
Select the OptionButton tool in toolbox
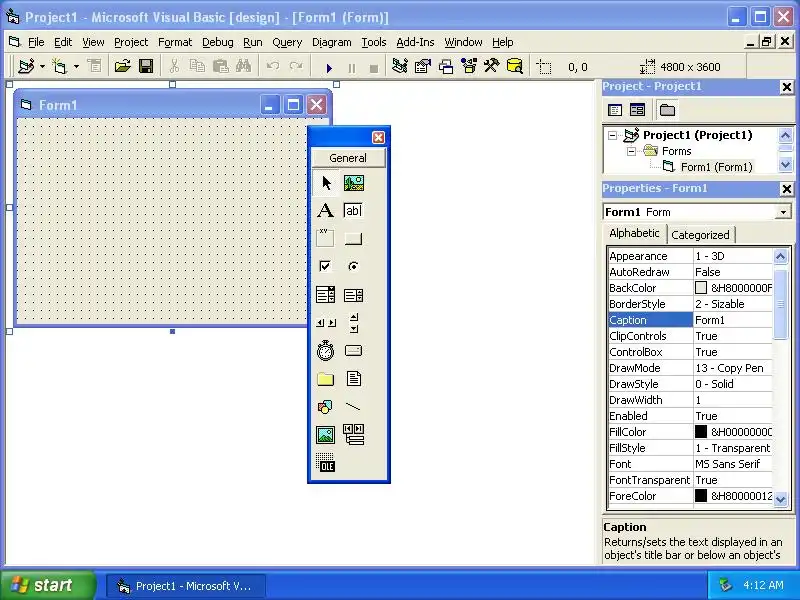point(354,266)
